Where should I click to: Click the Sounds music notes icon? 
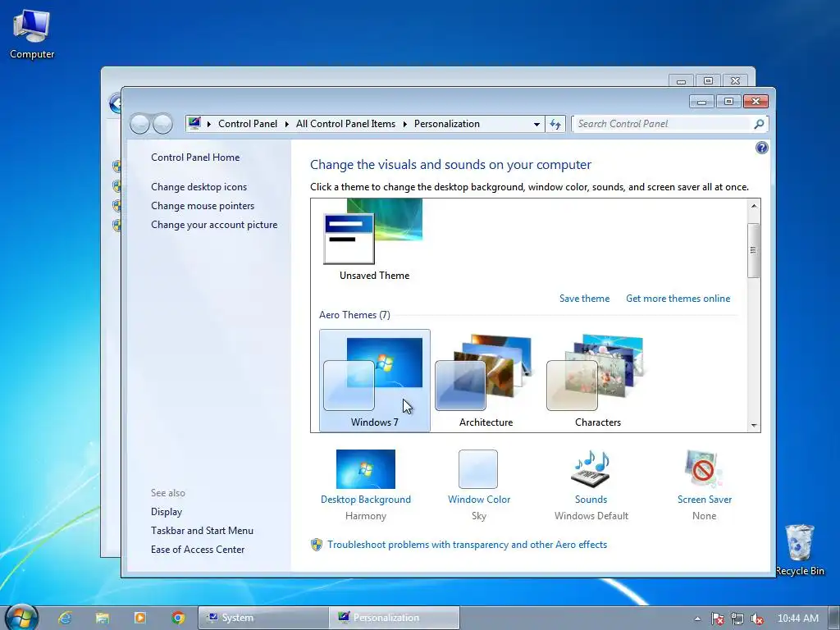coord(591,468)
